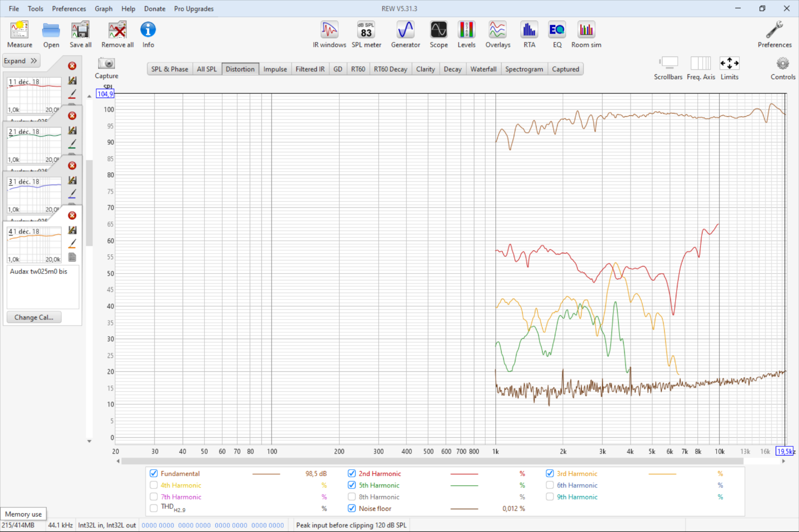Open the Room sim tool

click(x=586, y=34)
